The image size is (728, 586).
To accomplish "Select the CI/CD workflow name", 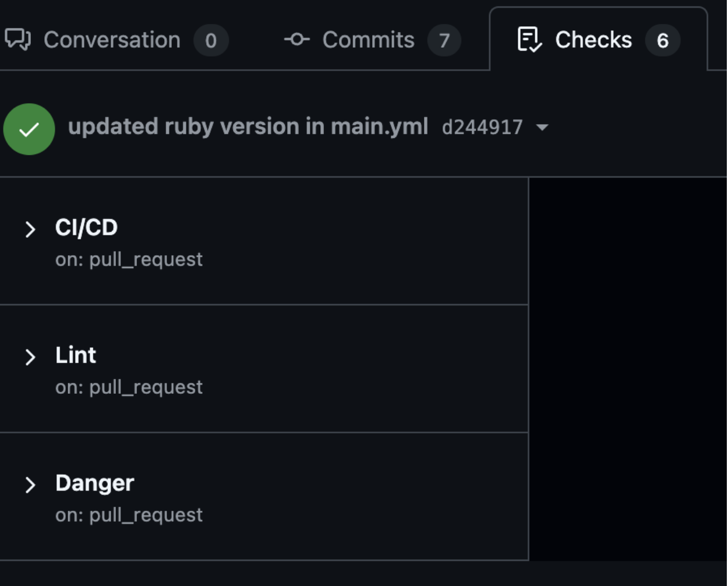I will click(x=86, y=227).
